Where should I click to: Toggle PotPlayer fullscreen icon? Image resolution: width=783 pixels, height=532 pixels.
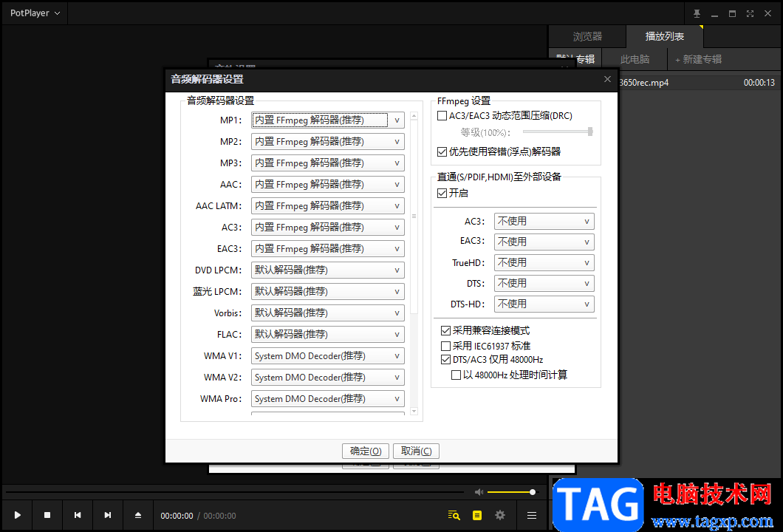[x=750, y=13]
